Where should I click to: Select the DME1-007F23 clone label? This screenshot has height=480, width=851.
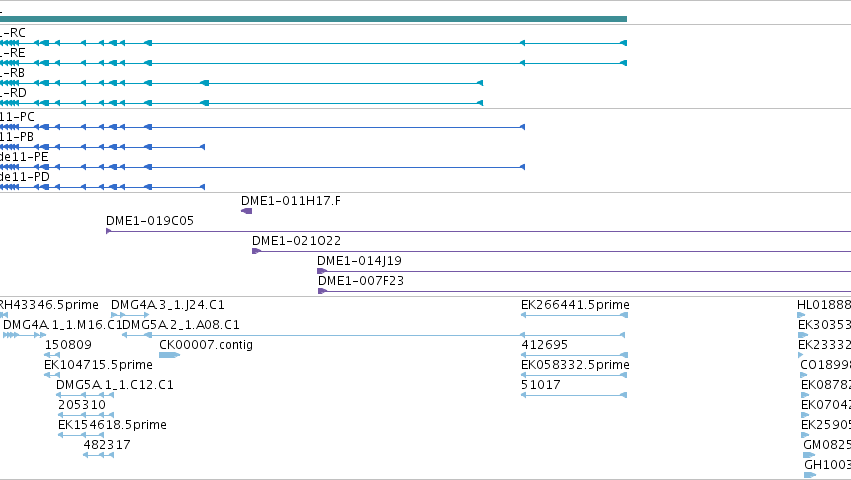[361, 281]
